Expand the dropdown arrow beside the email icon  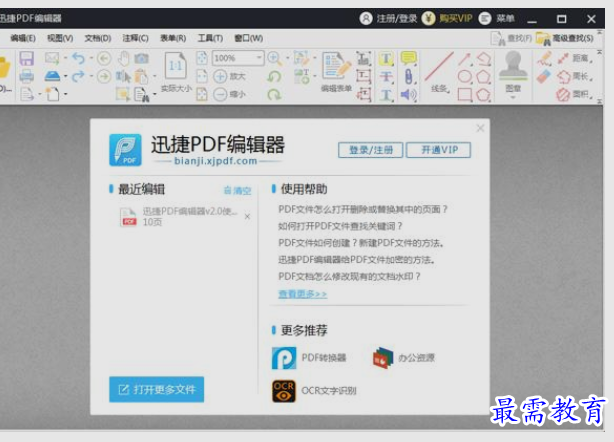(65, 58)
